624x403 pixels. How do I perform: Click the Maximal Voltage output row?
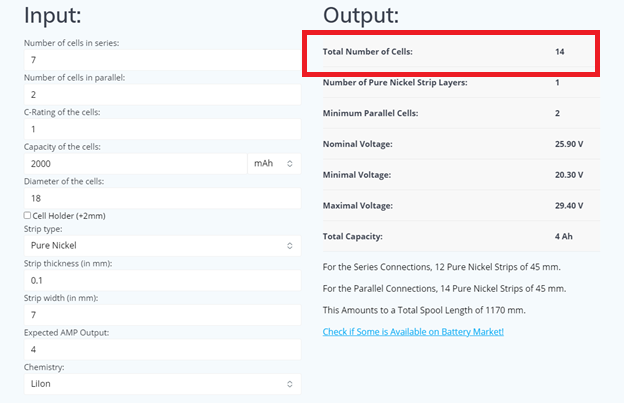click(450, 206)
